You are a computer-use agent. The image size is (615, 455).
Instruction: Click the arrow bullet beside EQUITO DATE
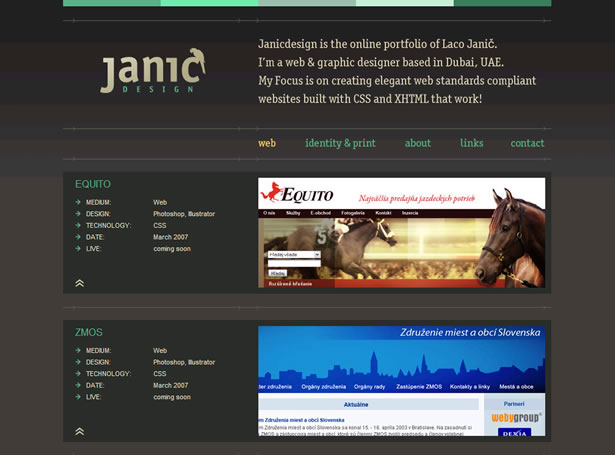(78, 237)
